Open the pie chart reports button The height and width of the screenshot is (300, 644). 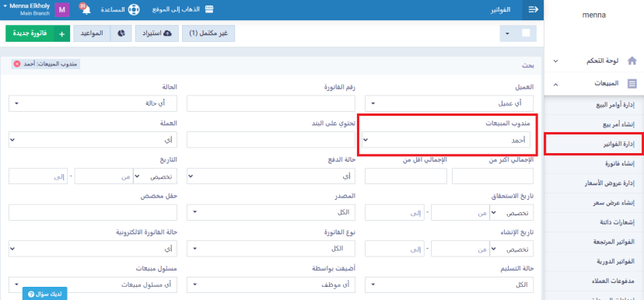click(121, 33)
